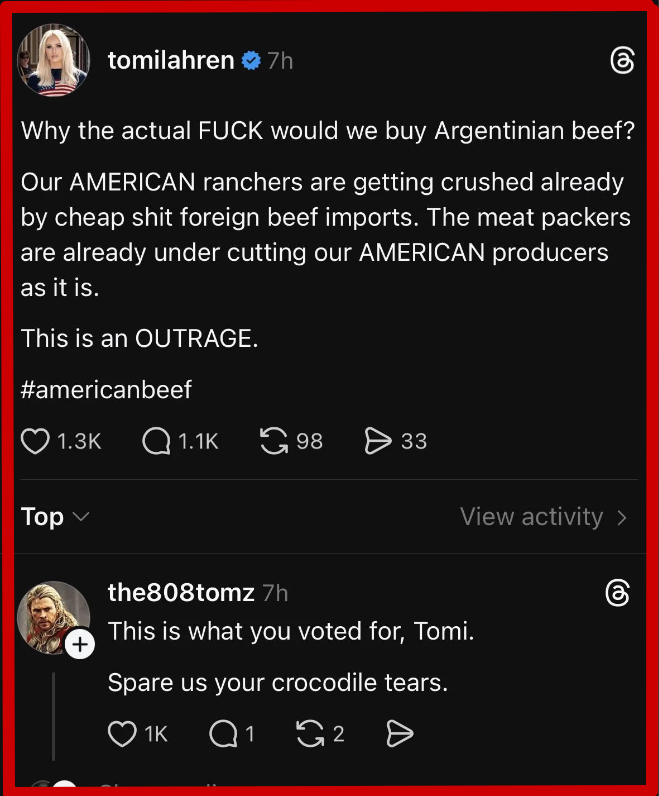Click the Threads logo on tomilahren's post

pyautogui.click(x=621, y=61)
